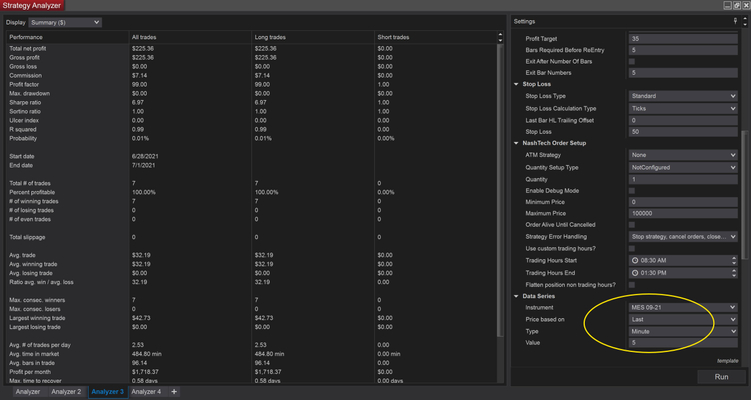Click the clock icon in Trading Hours End
The image size is (751, 400).
[635, 272]
